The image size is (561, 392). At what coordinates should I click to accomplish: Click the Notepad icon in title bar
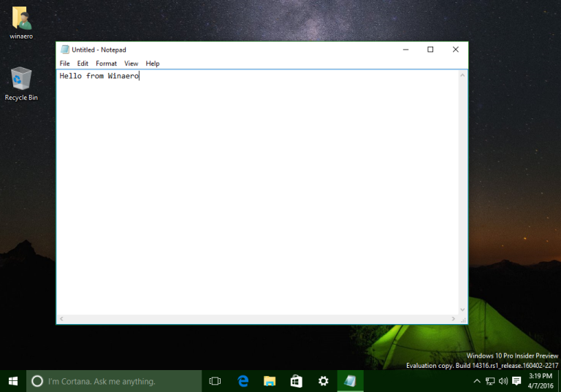65,50
